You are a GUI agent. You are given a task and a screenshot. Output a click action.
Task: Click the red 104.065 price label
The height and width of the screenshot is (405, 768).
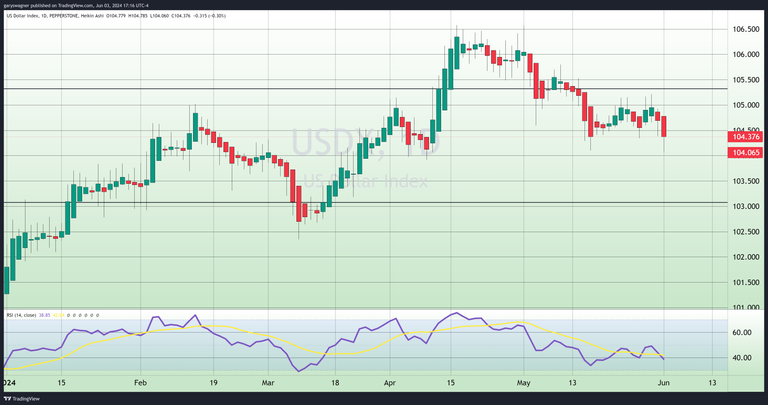745,152
